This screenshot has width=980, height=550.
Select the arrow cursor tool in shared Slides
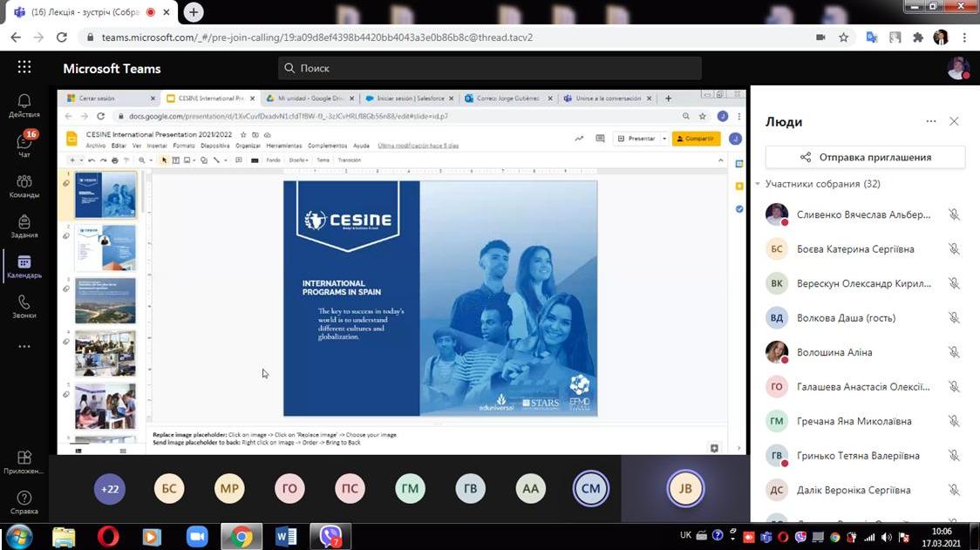165,160
